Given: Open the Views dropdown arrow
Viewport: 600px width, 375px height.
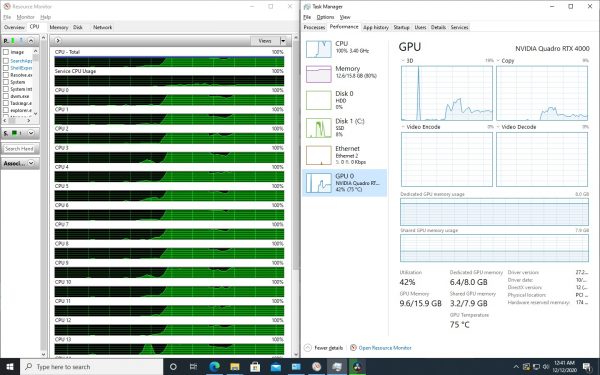Looking at the screenshot, I should click(283, 41).
